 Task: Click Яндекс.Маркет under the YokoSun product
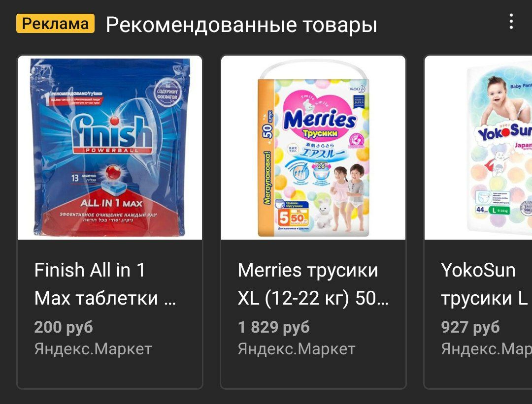tap(486, 349)
